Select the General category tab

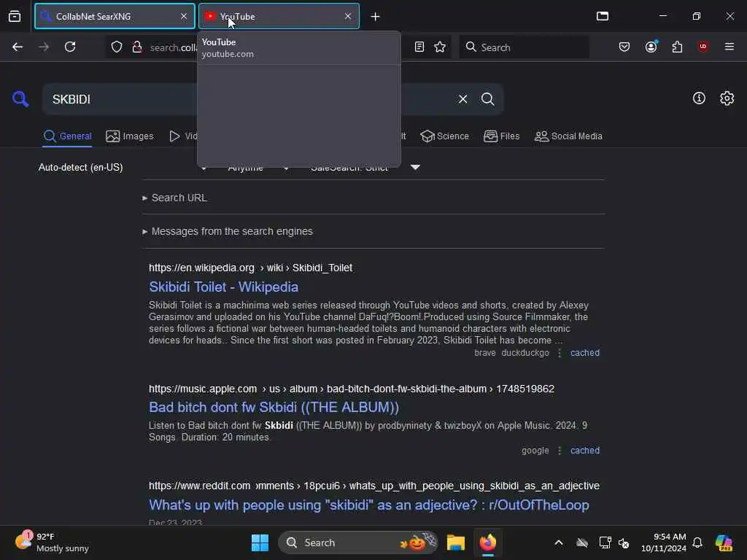tap(67, 136)
